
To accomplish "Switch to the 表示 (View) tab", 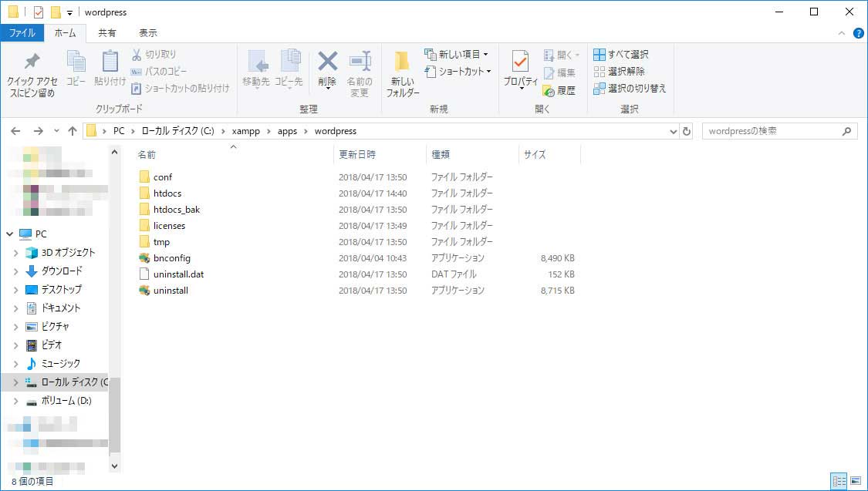I will pyautogui.click(x=148, y=33).
